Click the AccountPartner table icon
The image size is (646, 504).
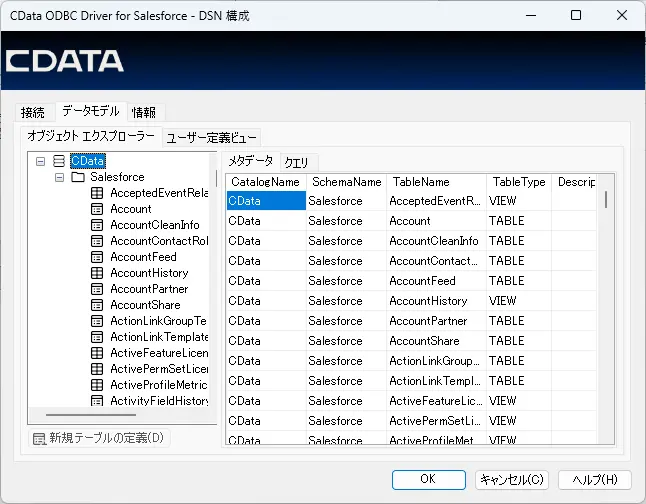coord(97,289)
